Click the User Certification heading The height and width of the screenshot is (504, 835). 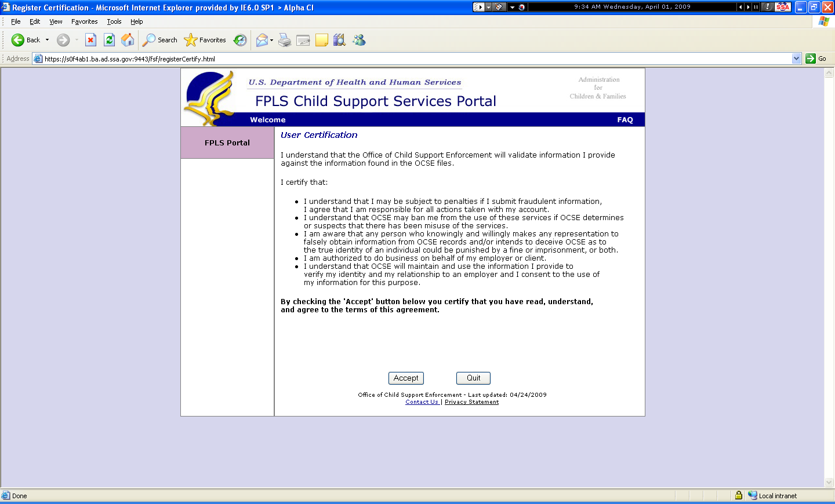(319, 135)
